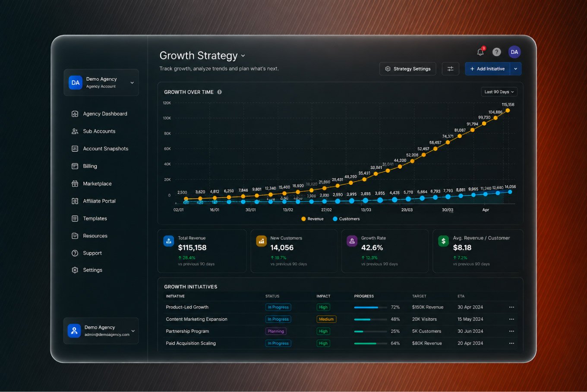Open the notifications bell icon
The width and height of the screenshot is (587, 392).
point(480,52)
